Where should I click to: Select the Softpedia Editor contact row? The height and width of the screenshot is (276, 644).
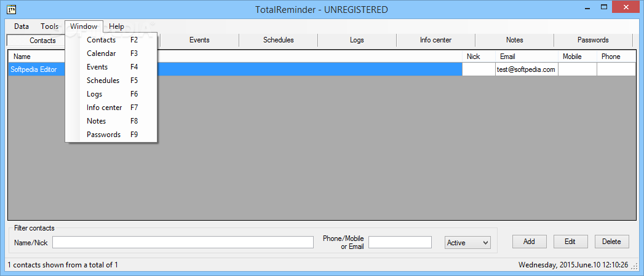(x=322, y=69)
